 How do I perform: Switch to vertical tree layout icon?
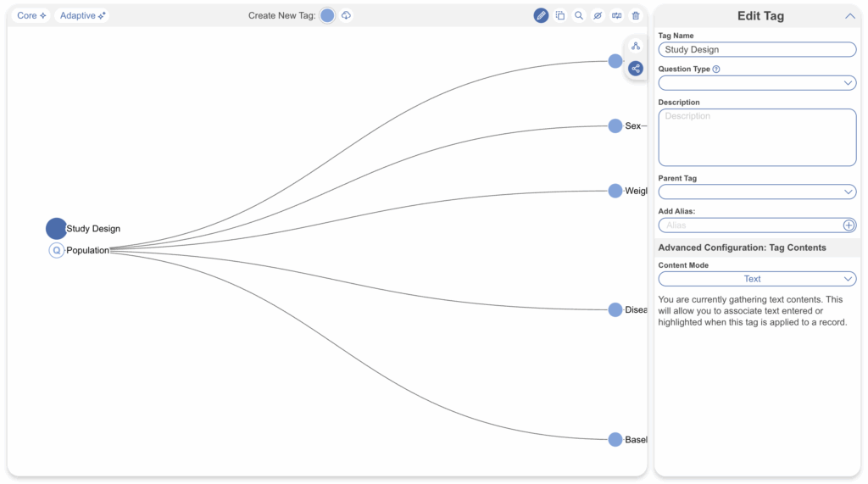[x=636, y=46]
